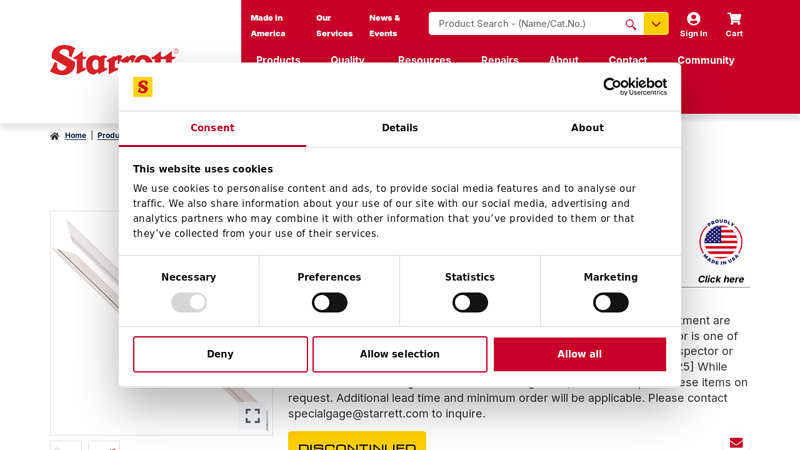Expand the Products navigation menu

click(278, 60)
